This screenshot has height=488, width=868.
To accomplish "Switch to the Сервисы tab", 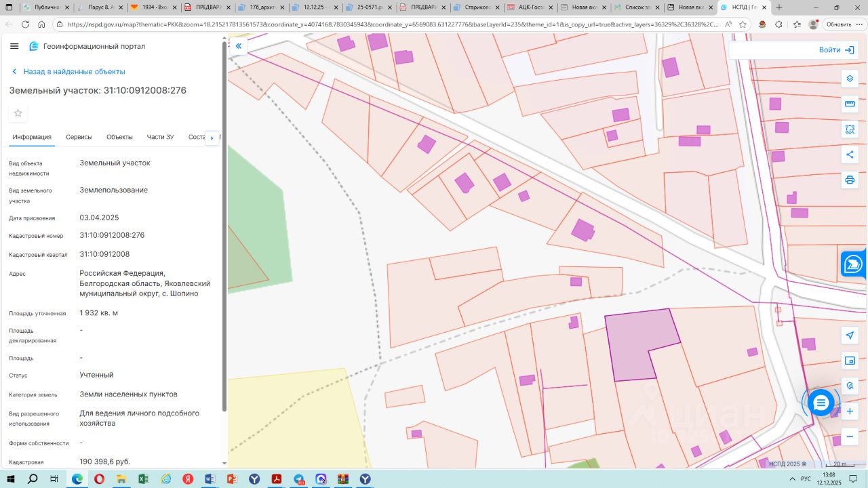I will pos(79,137).
